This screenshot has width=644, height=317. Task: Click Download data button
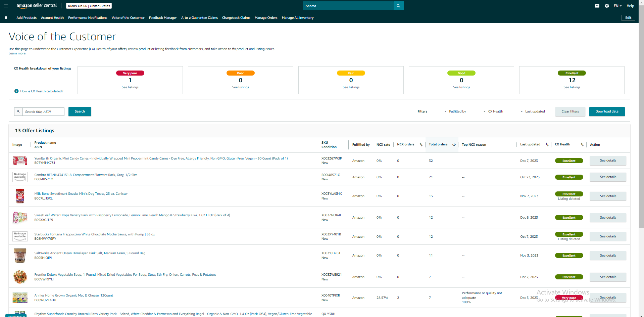click(607, 111)
